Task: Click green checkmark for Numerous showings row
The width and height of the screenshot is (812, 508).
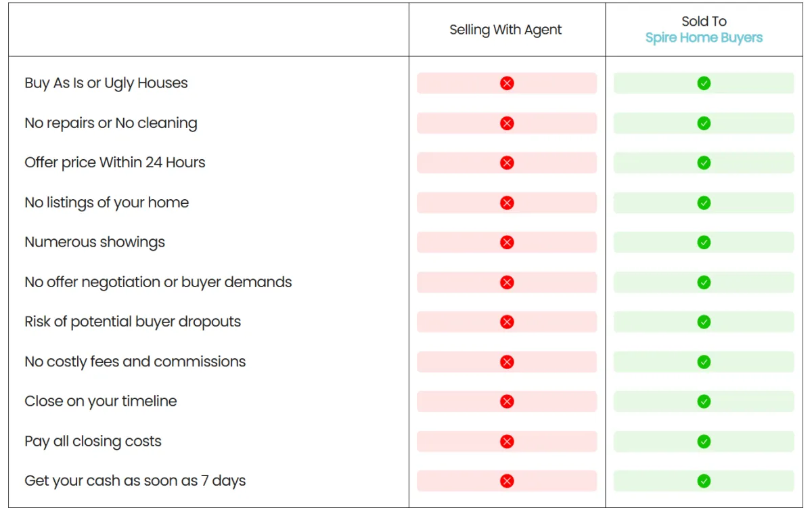Action: click(x=704, y=242)
